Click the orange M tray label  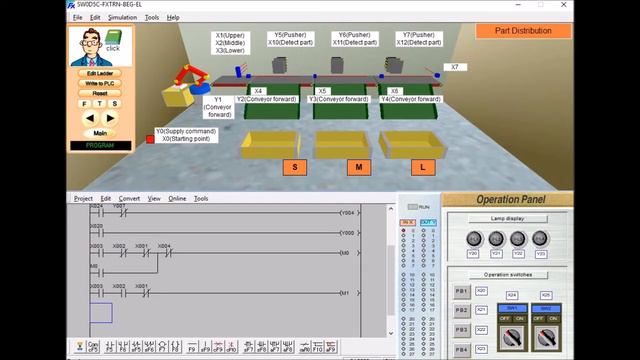pyautogui.click(x=359, y=167)
